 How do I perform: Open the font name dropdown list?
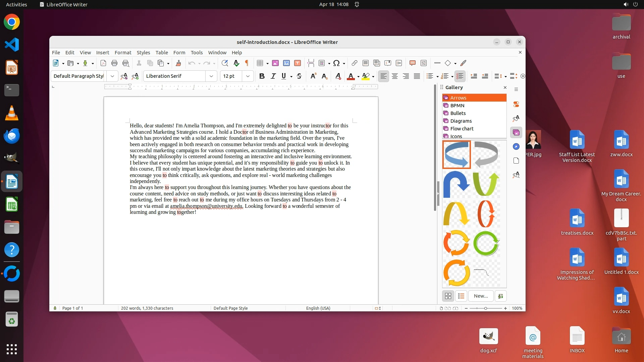[211, 76]
